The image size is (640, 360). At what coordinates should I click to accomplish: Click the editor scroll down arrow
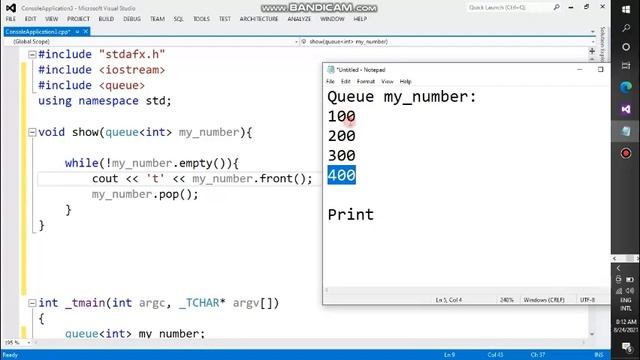[592, 334]
